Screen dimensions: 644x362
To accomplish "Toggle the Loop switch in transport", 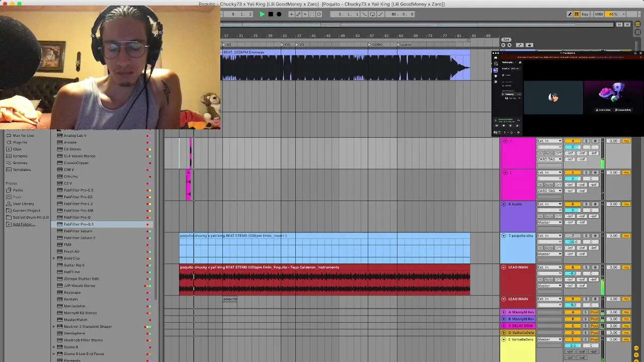I will tap(373, 14).
